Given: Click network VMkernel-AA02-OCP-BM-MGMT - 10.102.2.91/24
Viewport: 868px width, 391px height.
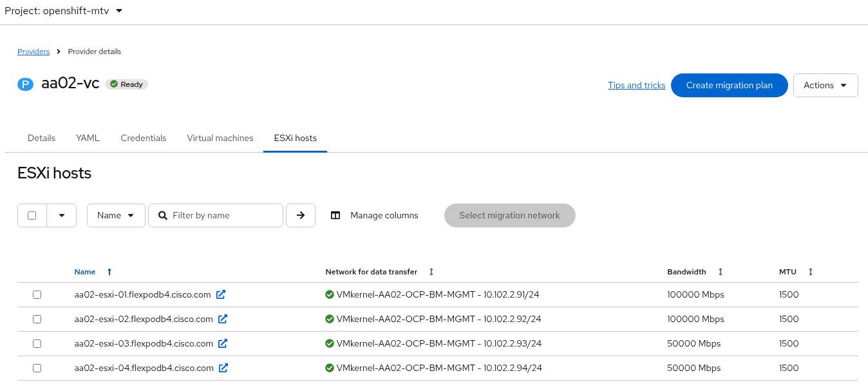Looking at the screenshot, I should tap(438, 294).
